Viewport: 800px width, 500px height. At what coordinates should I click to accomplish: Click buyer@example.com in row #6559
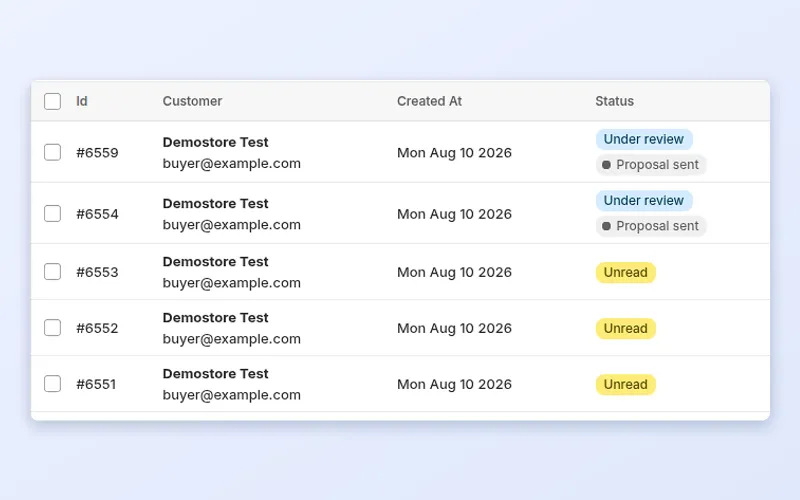coord(232,164)
